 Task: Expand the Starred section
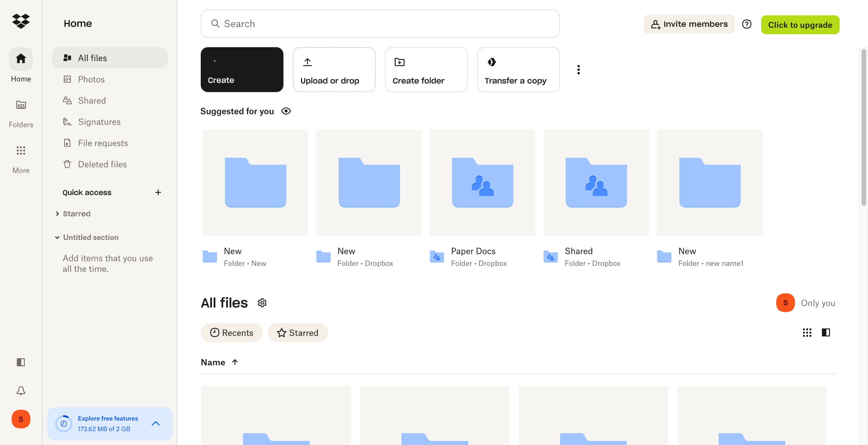pos(57,214)
